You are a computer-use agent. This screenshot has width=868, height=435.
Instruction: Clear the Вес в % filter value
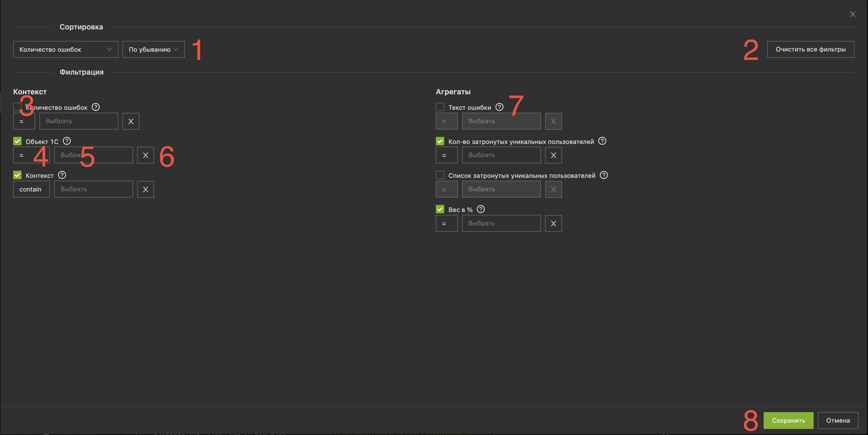[x=553, y=224]
